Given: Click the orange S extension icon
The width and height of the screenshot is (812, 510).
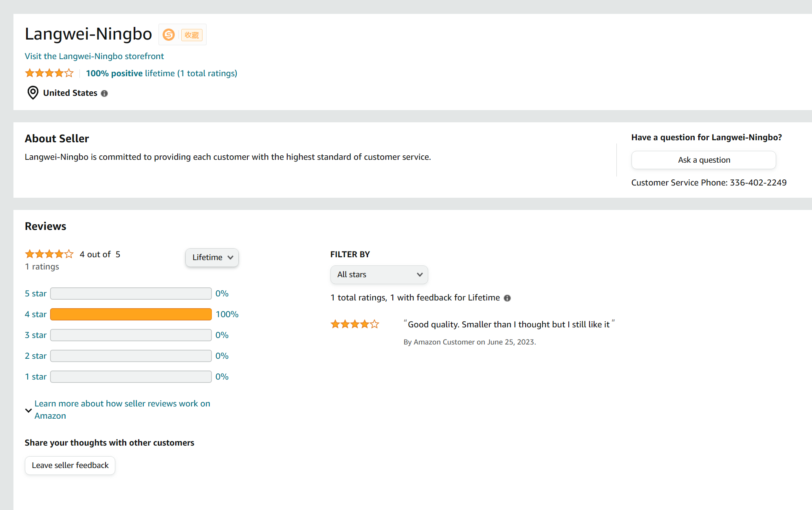Looking at the screenshot, I should (x=169, y=35).
